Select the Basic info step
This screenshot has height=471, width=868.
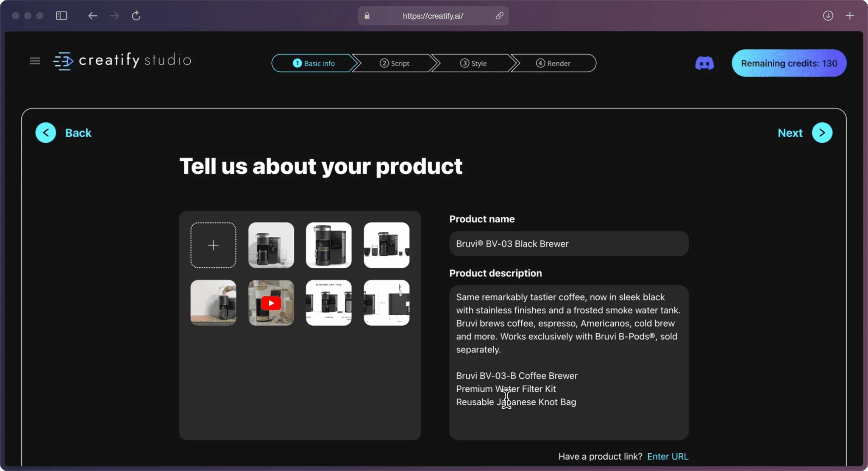coord(314,63)
